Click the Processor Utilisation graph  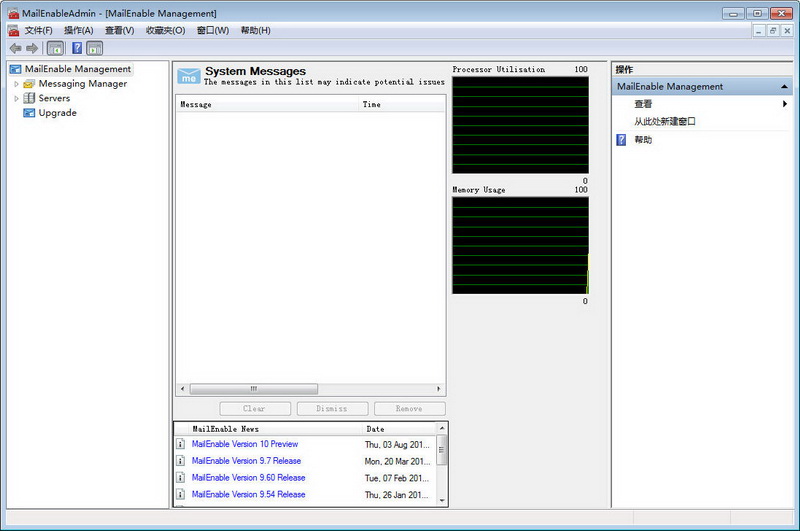pyautogui.click(x=520, y=125)
